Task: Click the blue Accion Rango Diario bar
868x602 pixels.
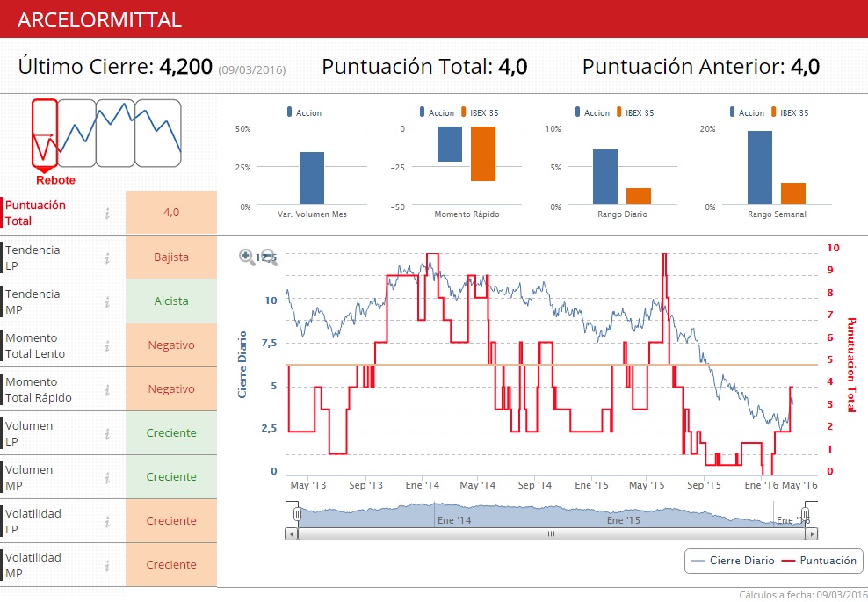Action: pos(605,177)
